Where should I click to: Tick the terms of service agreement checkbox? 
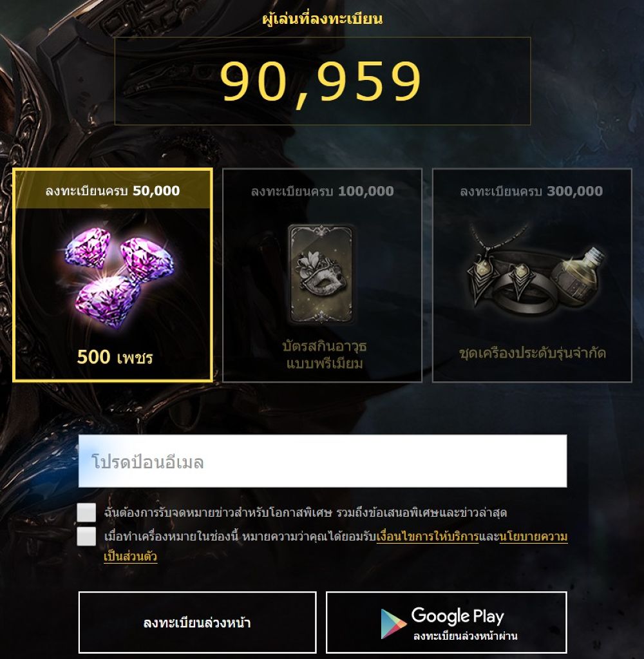point(86,536)
